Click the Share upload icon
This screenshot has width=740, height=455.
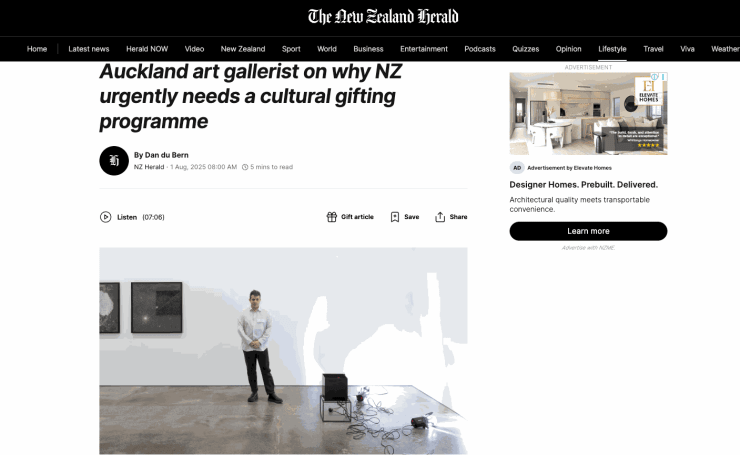(x=440, y=217)
